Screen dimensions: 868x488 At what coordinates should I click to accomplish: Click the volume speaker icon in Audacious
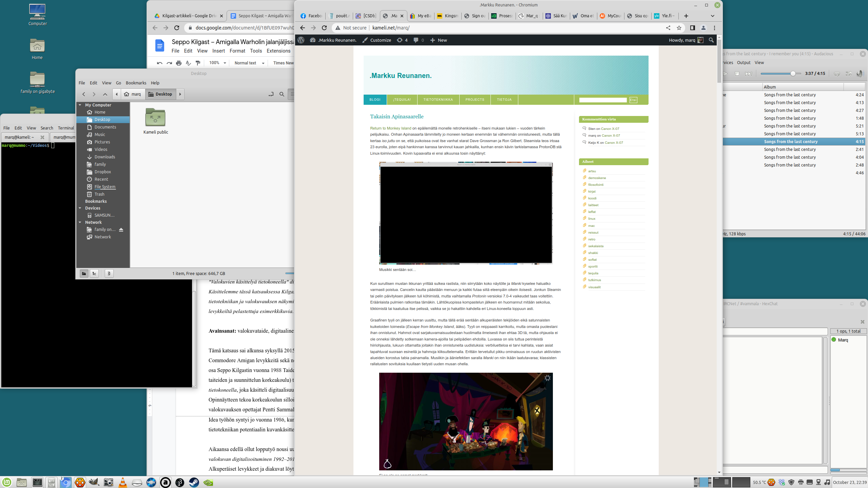pyautogui.click(x=860, y=74)
